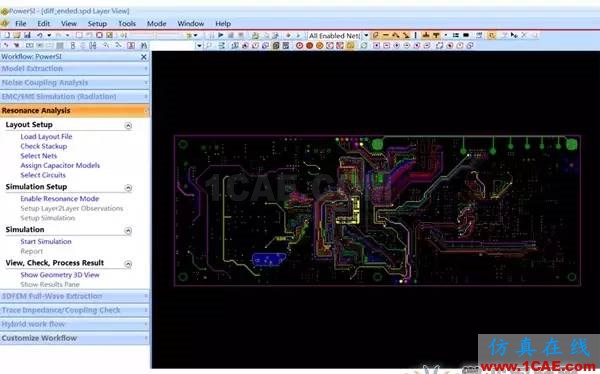Expand the Hybrid work flow section
Image resolution: width=600 pixels, height=374 pixels.
pyautogui.click(x=75, y=324)
